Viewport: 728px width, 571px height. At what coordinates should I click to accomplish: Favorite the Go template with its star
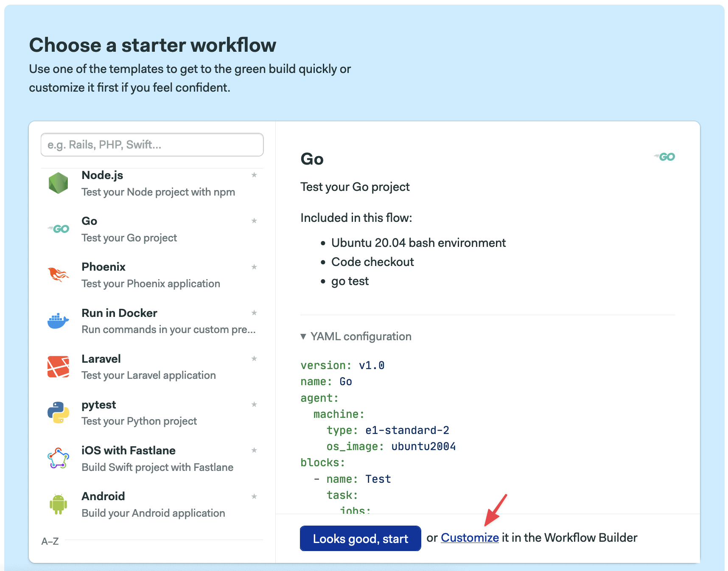[254, 221]
